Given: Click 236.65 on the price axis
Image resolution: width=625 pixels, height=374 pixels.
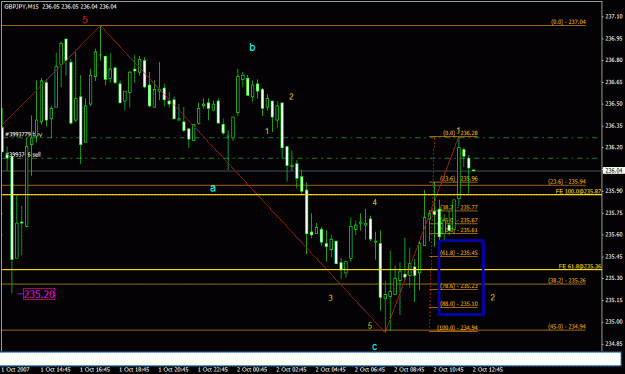Looking at the screenshot, I should 614,82.
